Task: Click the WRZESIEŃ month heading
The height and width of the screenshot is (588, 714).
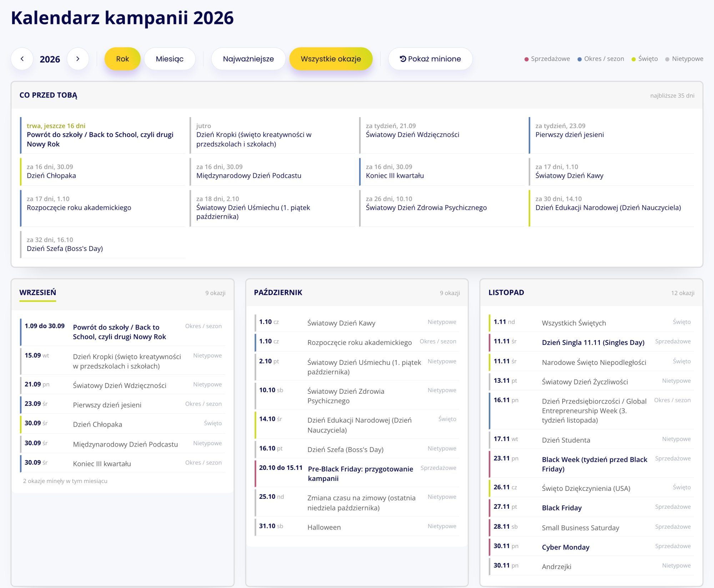Action: tap(37, 292)
